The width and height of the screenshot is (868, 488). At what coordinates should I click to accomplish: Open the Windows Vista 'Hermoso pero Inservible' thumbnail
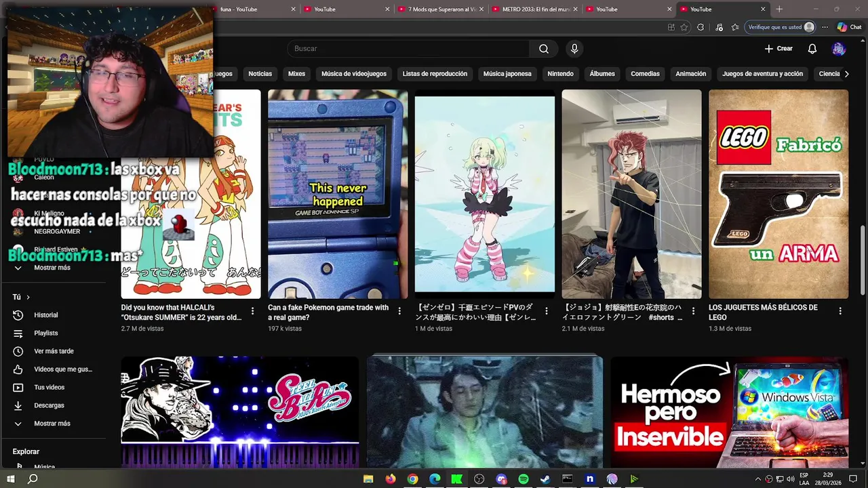(x=730, y=412)
